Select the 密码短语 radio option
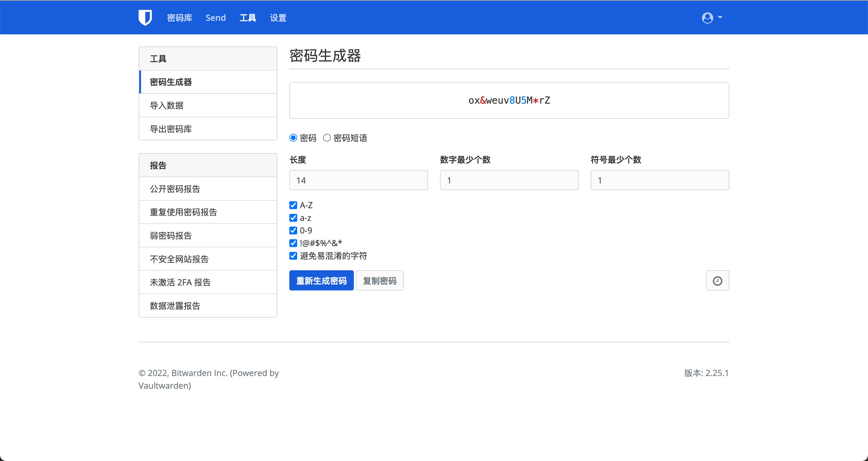 [326, 138]
